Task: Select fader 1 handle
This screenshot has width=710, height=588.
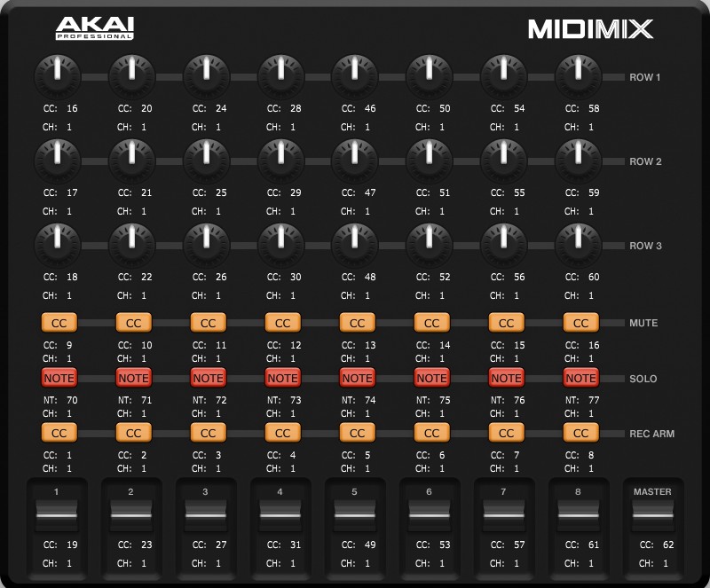Action: coord(57,515)
